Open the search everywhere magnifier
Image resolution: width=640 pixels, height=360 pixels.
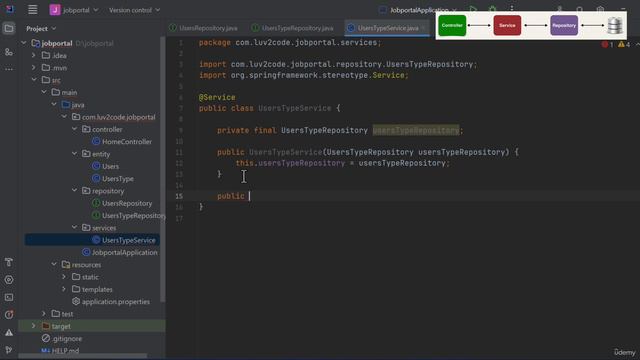point(580,9)
